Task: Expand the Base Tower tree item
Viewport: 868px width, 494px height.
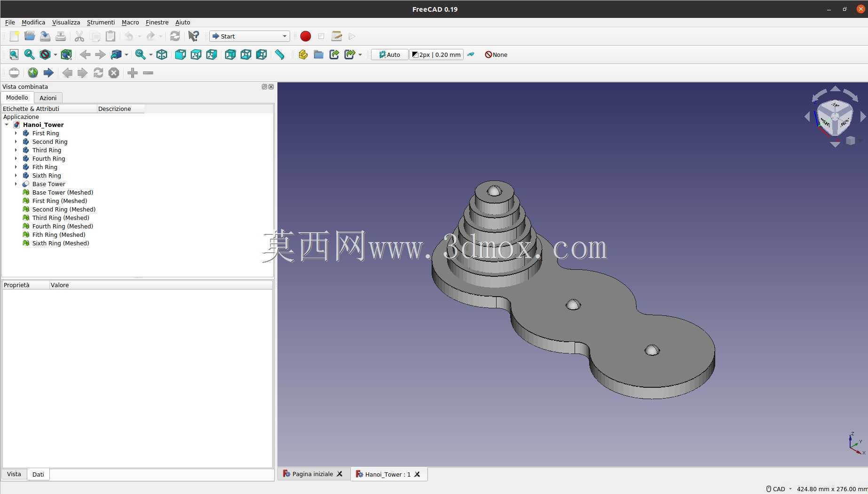Action: [x=16, y=184]
